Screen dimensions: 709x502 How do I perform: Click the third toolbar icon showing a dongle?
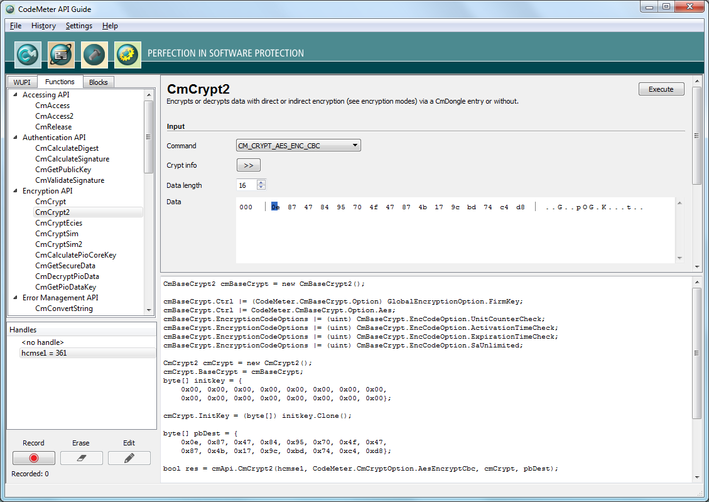click(95, 55)
